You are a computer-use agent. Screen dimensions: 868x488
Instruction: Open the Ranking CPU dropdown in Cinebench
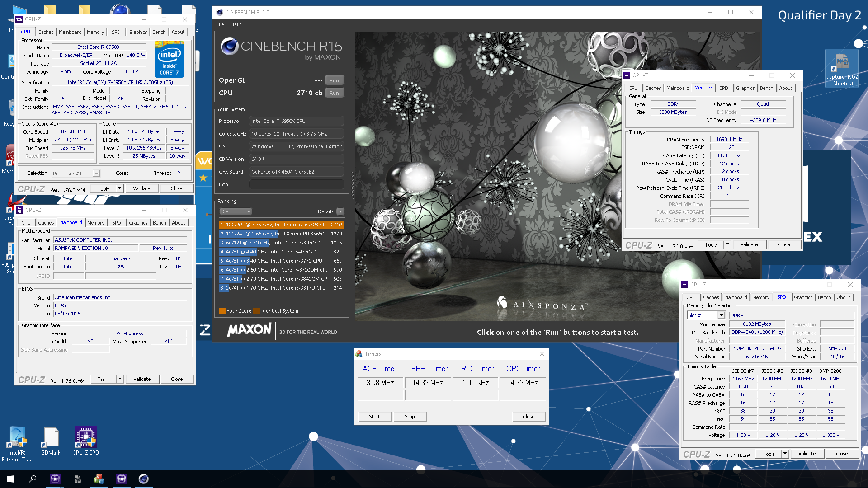236,211
